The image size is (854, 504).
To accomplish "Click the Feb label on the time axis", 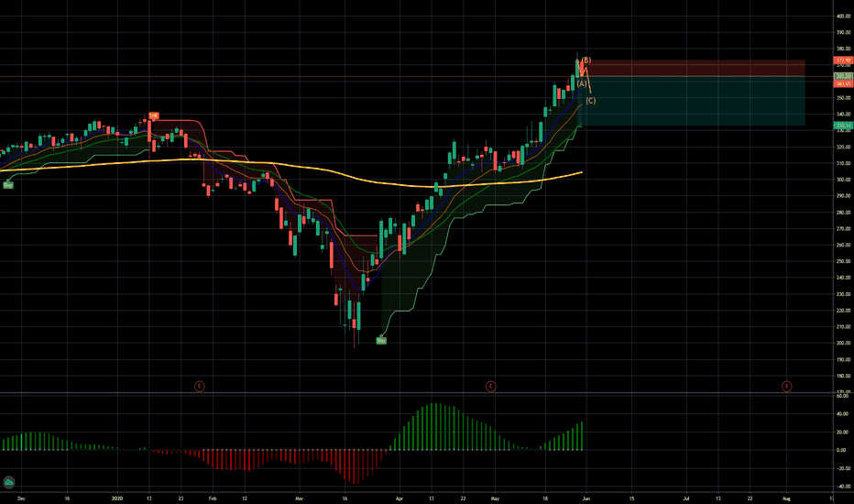I will (213, 498).
